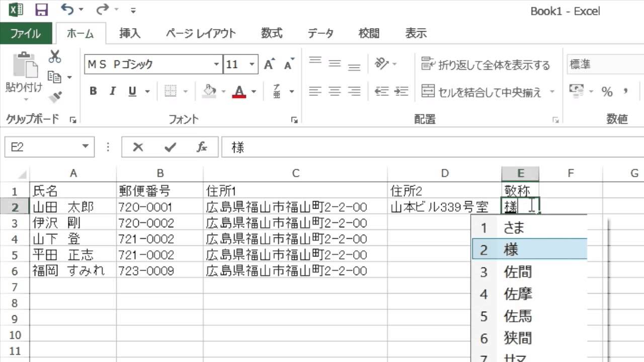Open the merge cells dropdown arrow
Screen dimensions: 644x362
[x=551, y=92]
